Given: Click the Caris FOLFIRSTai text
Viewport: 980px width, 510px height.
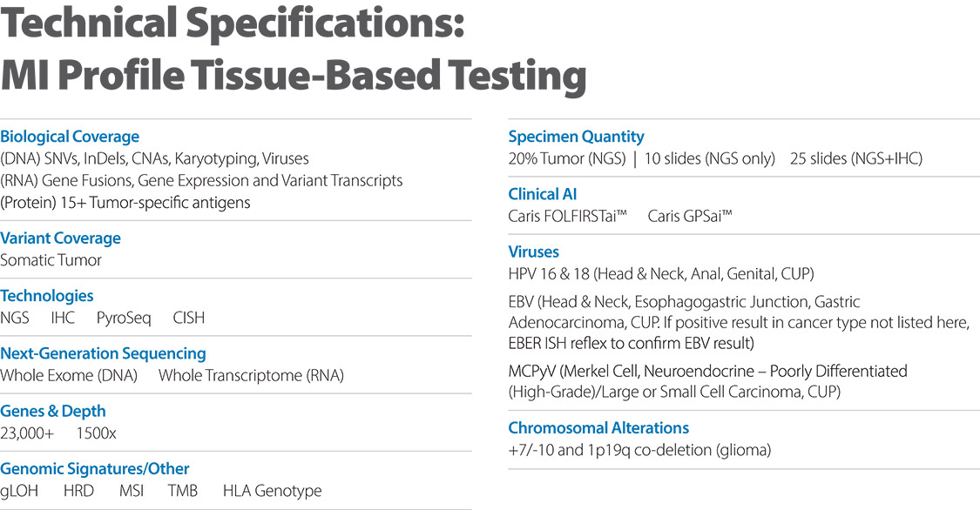Looking at the screenshot, I should click(x=567, y=216).
